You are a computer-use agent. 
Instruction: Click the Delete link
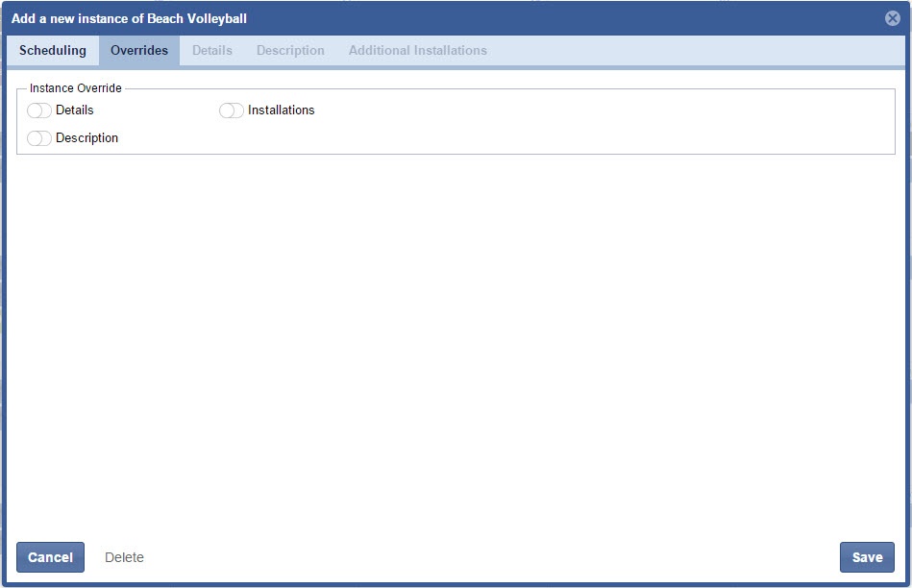pyautogui.click(x=124, y=557)
